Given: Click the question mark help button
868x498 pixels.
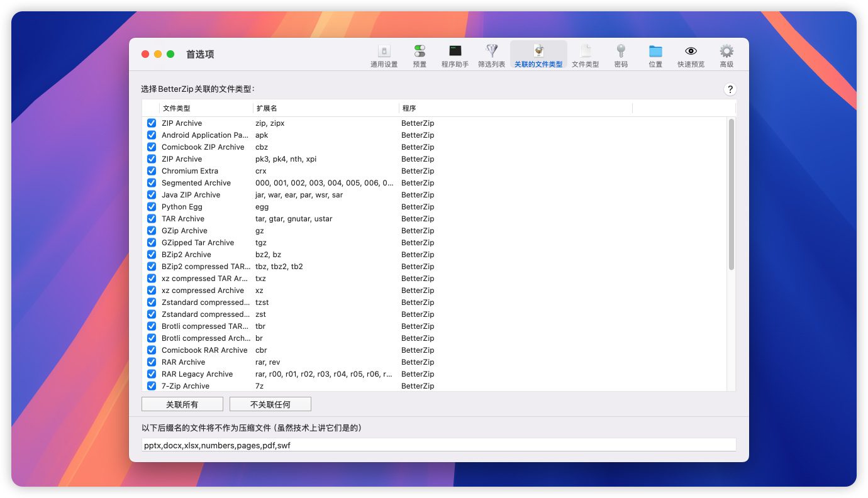Looking at the screenshot, I should tap(730, 89).
